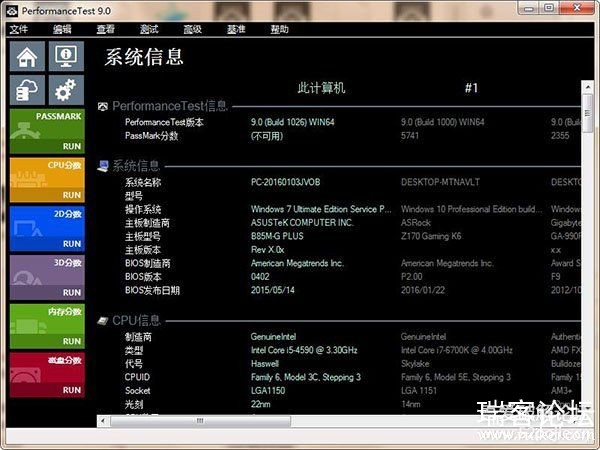Click the CPUID row label
This screenshot has width=600, height=450.
tap(137, 377)
